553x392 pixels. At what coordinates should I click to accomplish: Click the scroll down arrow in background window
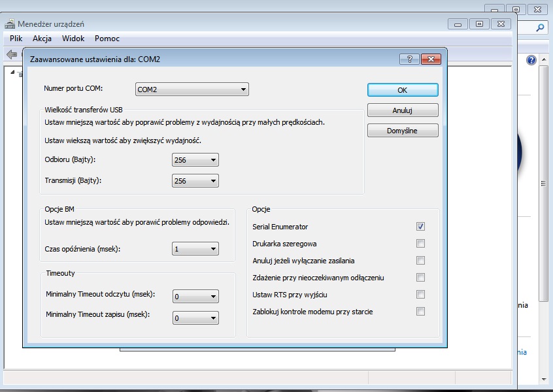tap(543, 380)
